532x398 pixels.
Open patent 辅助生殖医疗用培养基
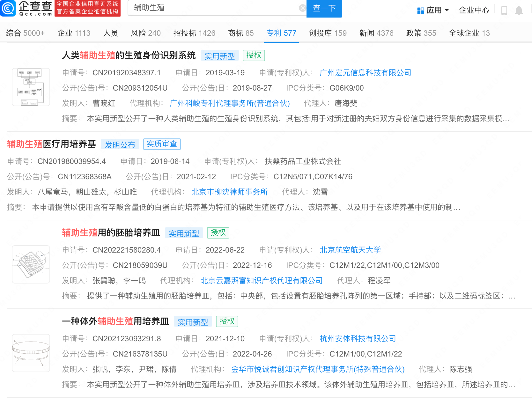coord(51,144)
